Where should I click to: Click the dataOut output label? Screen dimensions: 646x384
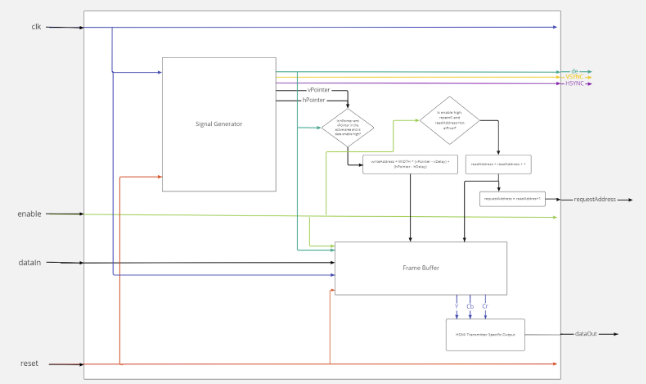[586, 334]
